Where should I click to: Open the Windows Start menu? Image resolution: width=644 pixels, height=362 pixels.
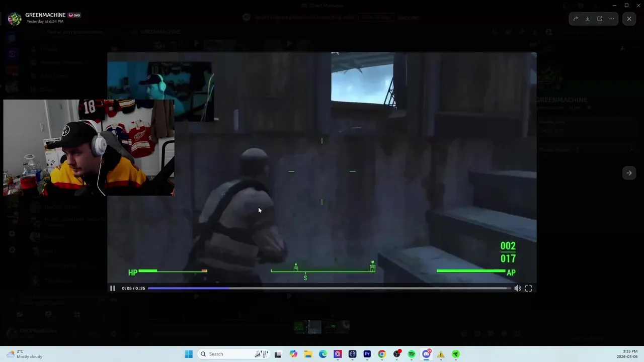coord(189,354)
